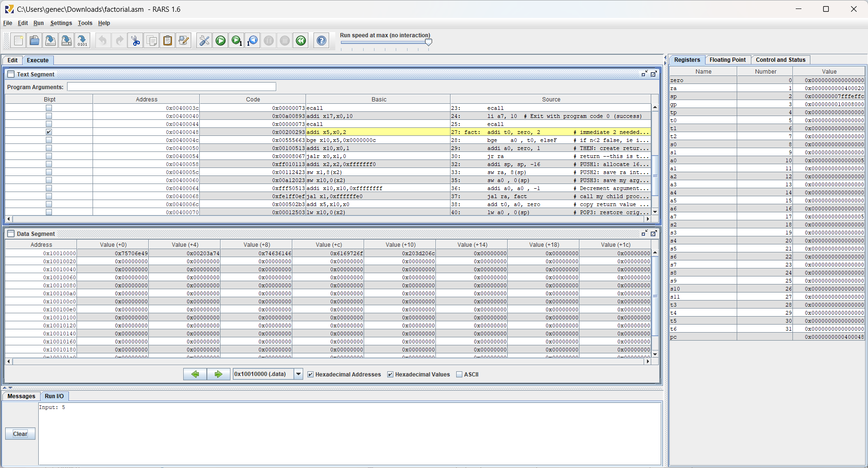Click the green right arrow memory button
This screenshot has height=468, width=868.
coord(218,375)
